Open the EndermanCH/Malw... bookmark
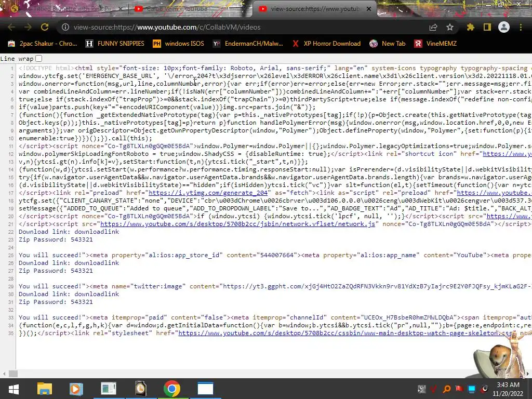The image size is (532, 399). (x=248, y=44)
